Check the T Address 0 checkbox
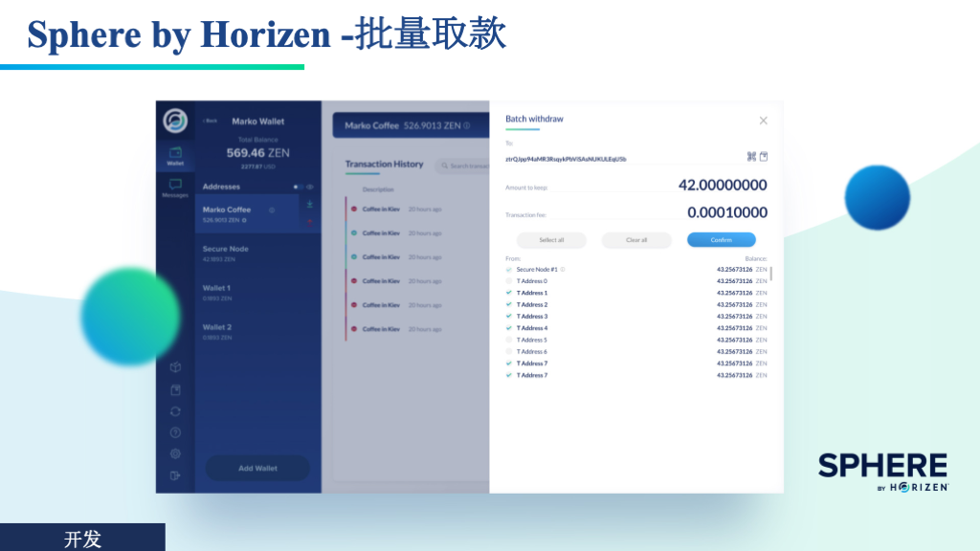Viewport: 980px width, 551px height. coord(509,281)
